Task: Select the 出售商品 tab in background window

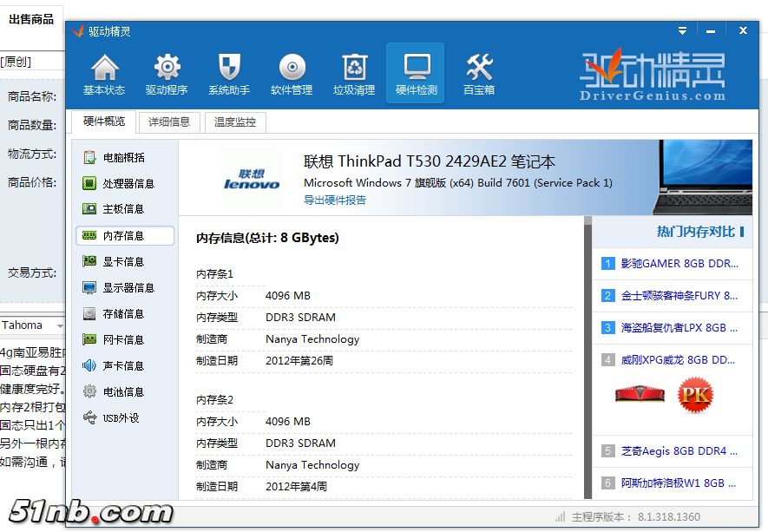Action: click(x=31, y=20)
